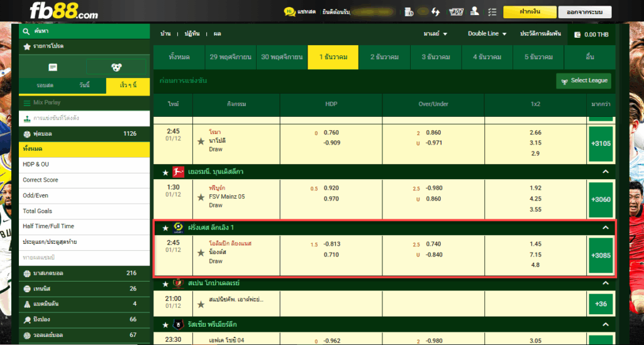Image resolution: width=644 pixels, height=345 pixels.
Task: Click the volleyball category icon
Action: point(27,335)
